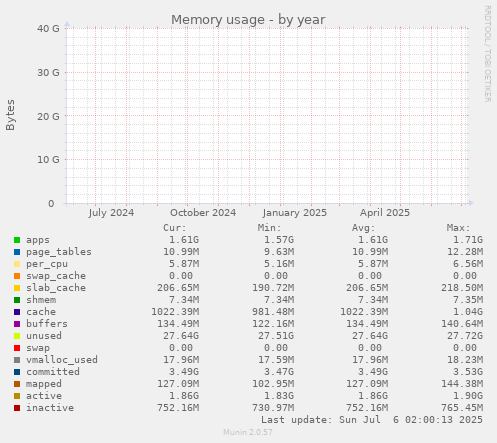Click the cache dark blue legend swatch
The image size is (497, 443).
pos(17,312)
